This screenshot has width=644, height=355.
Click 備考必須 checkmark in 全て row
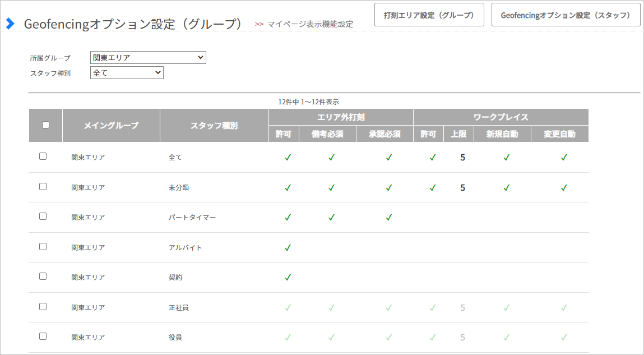[x=331, y=157]
